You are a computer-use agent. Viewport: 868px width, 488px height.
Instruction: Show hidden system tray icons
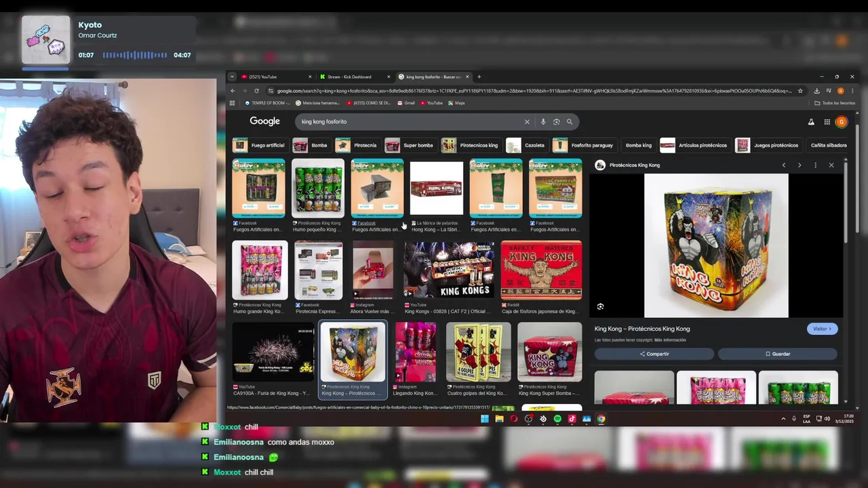[x=783, y=419]
